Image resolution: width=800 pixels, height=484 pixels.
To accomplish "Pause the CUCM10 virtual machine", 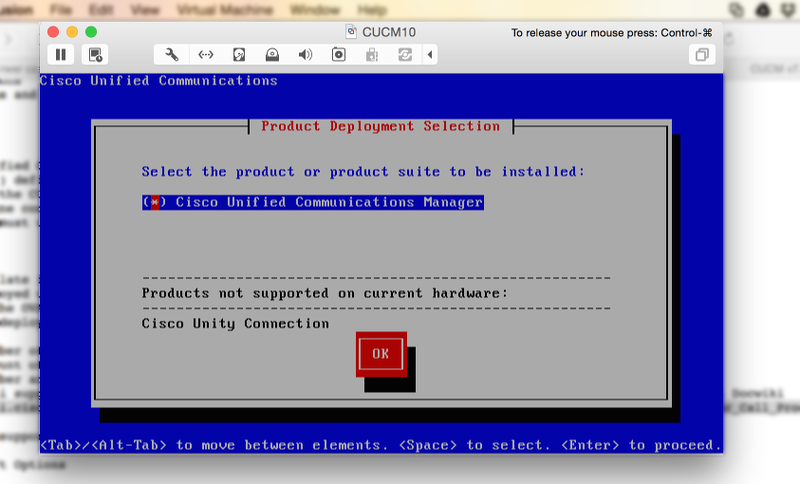I will [61, 55].
